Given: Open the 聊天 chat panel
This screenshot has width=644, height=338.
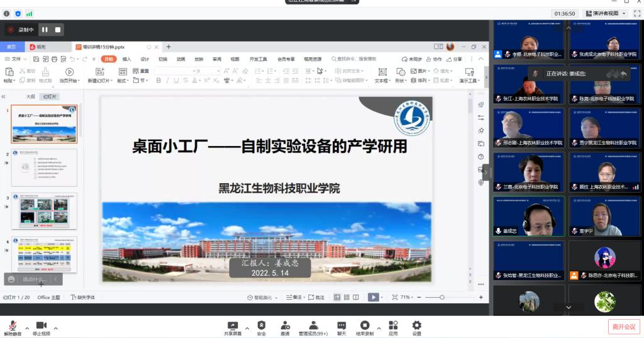Looking at the screenshot, I should (x=341, y=326).
